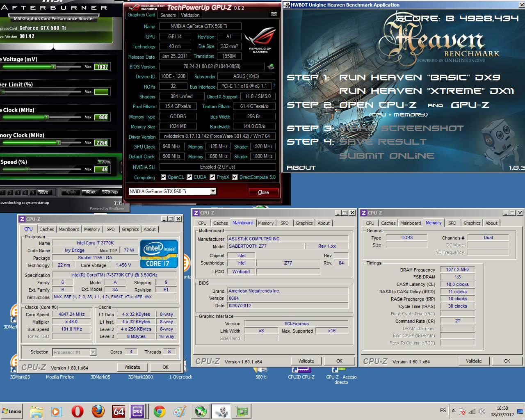
Task: Click the Power Limit value field
Action: [102, 92]
